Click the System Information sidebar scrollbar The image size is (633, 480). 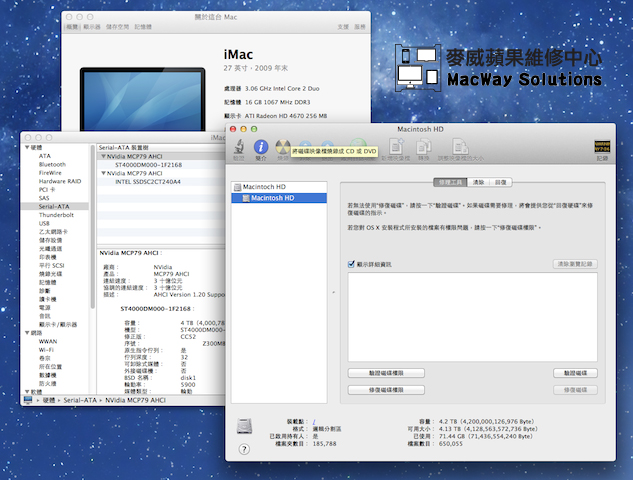(x=92, y=226)
